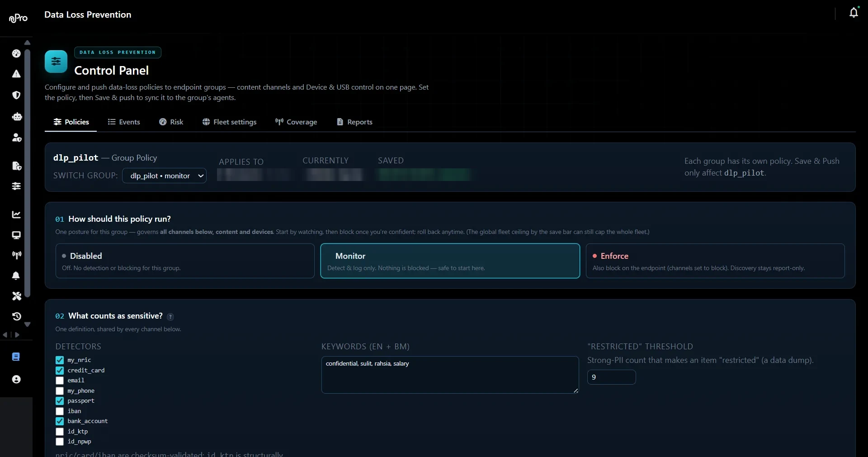Click the notification bell in the top bar

pos(854,13)
